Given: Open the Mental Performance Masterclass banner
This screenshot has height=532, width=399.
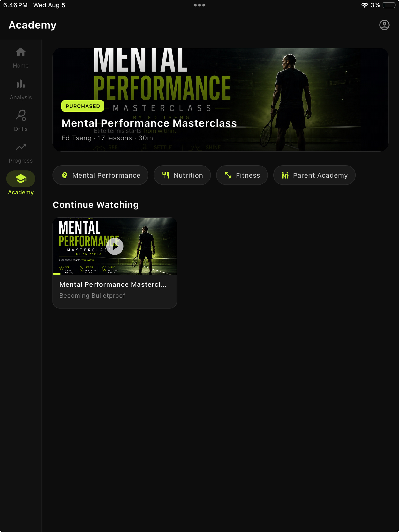Looking at the screenshot, I should [220, 100].
